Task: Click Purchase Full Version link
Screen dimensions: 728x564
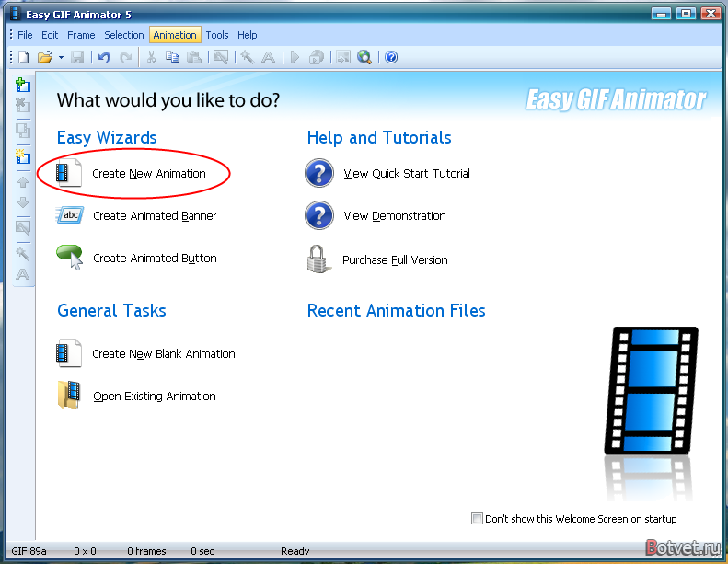Action: 395,260
